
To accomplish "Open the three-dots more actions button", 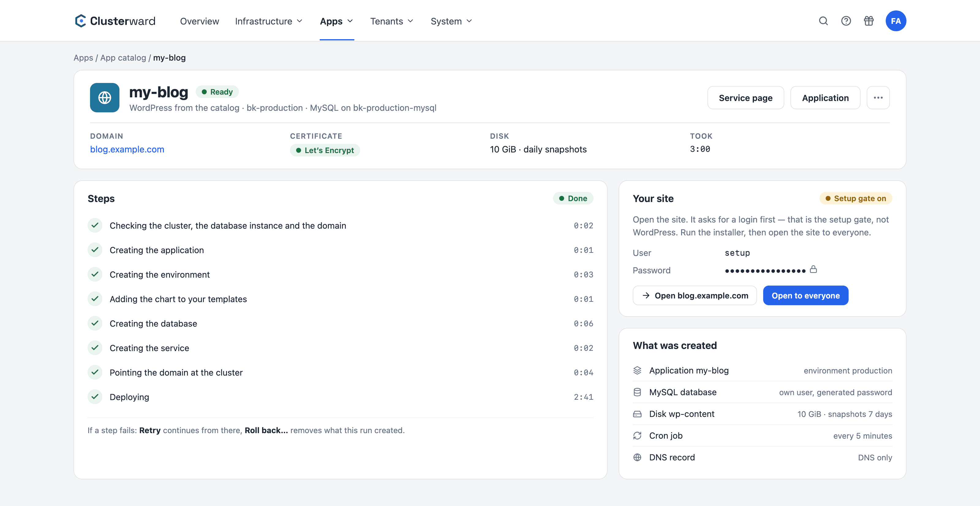I will 878,98.
